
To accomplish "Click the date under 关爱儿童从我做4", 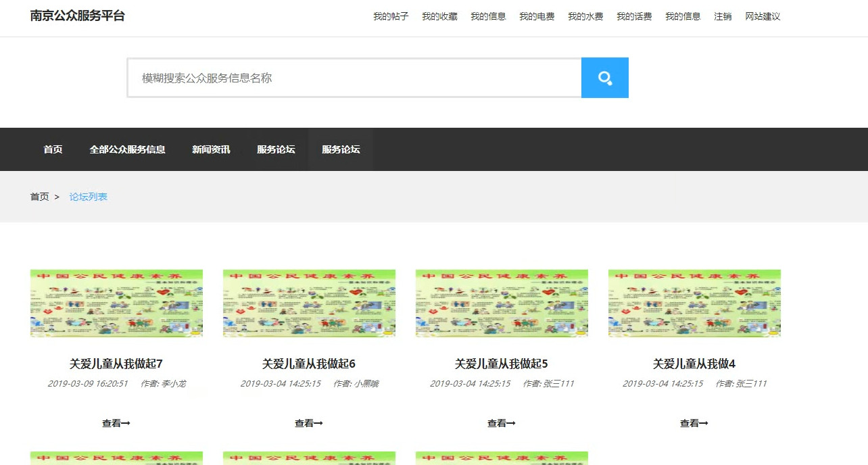I will (x=663, y=384).
